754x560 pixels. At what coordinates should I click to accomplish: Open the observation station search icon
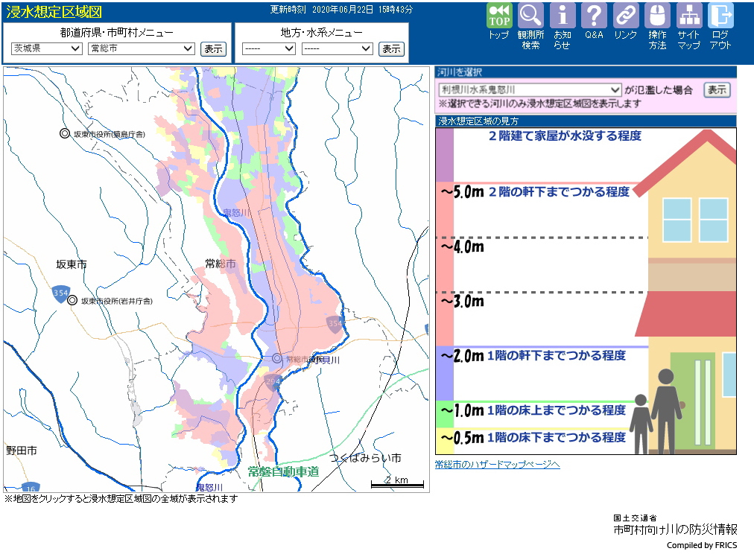tap(530, 16)
